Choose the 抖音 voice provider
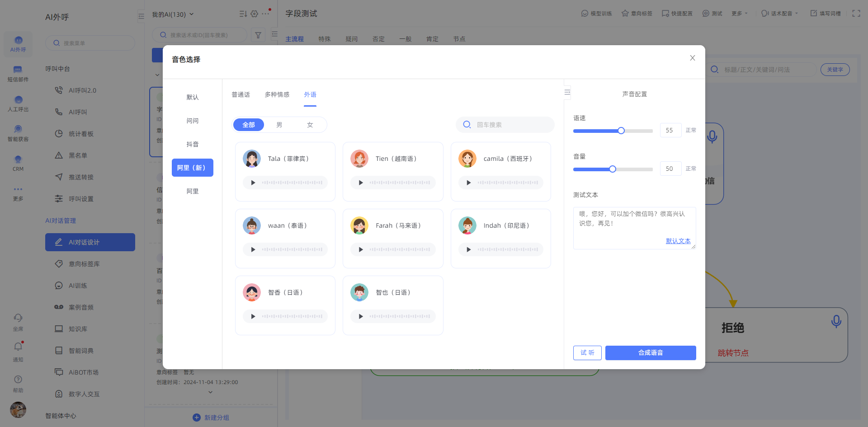Screen dimensions: 868x427 (x=193, y=144)
